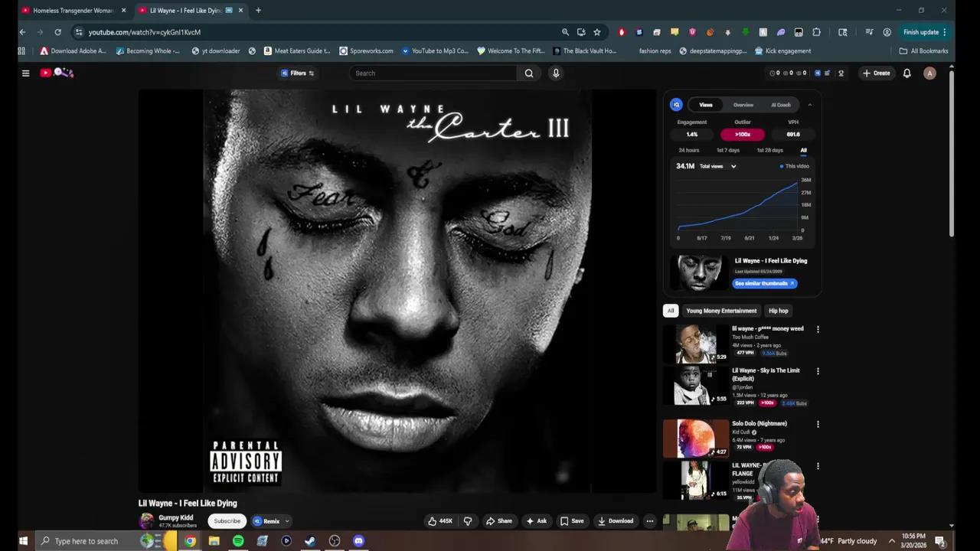
Task: Click the >100x outlier badge
Action: (743, 135)
